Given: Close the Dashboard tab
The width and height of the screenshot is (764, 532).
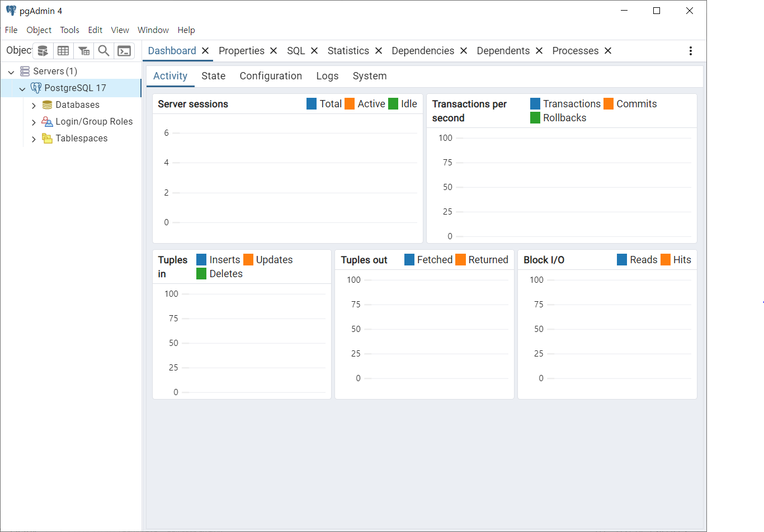Looking at the screenshot, I should tap(205, 51).
